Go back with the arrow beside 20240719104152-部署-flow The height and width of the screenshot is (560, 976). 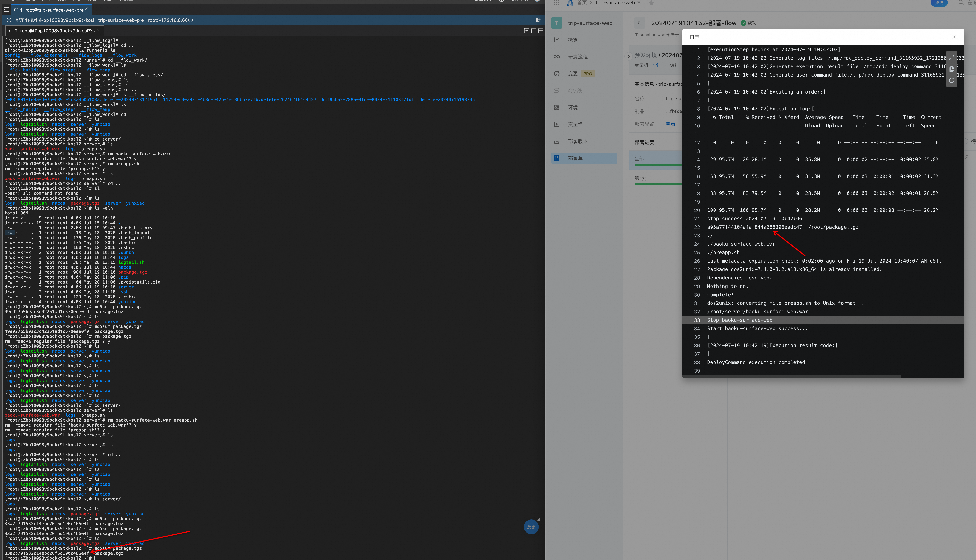[640, 23]
